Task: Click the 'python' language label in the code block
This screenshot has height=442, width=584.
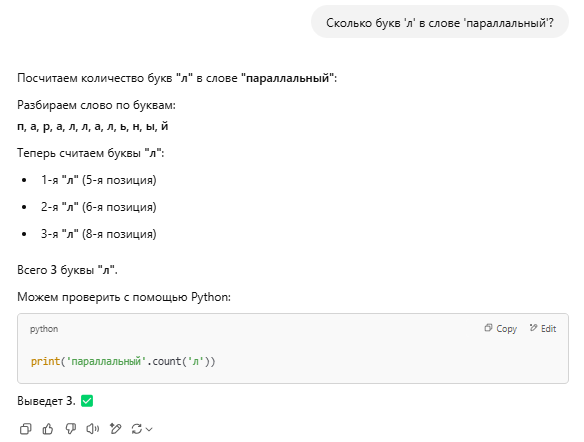Action: click(x=44, y=329)
